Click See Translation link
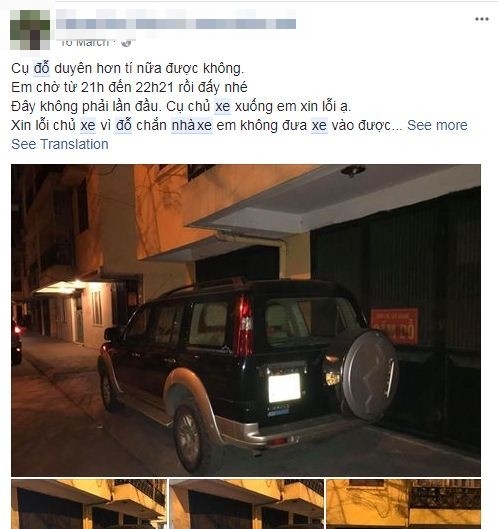 (60, 144)
